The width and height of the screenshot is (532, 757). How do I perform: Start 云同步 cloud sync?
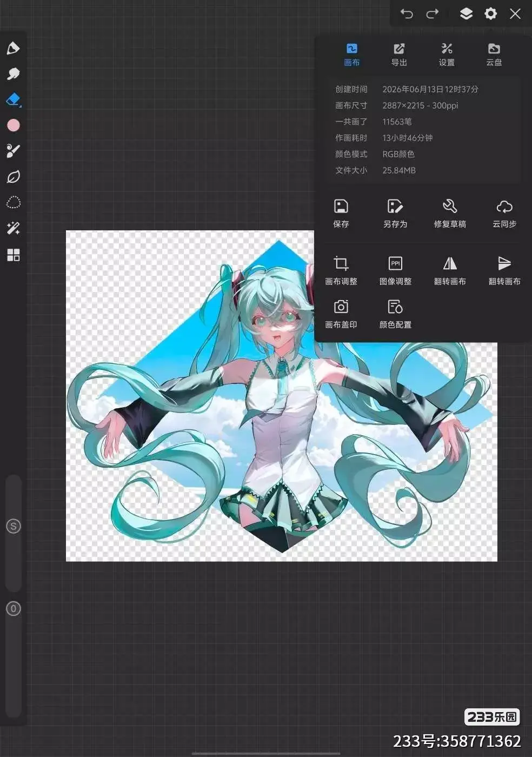pyautogui.click(x=504, y=214)
